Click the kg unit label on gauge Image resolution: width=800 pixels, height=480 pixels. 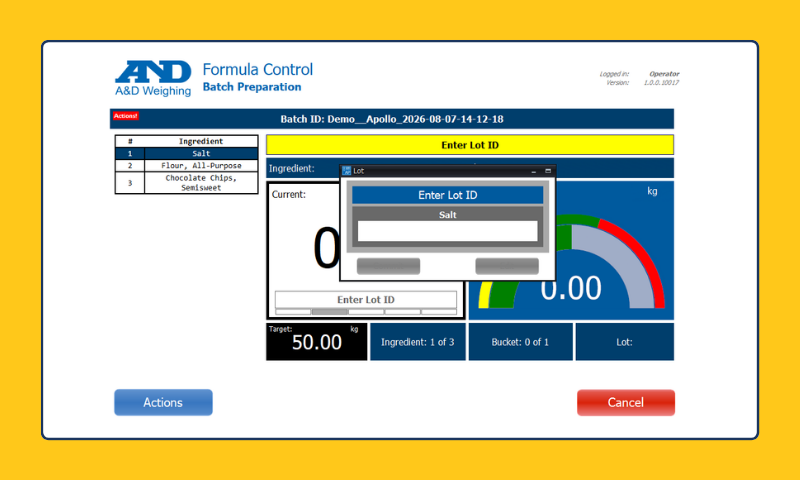652,192
